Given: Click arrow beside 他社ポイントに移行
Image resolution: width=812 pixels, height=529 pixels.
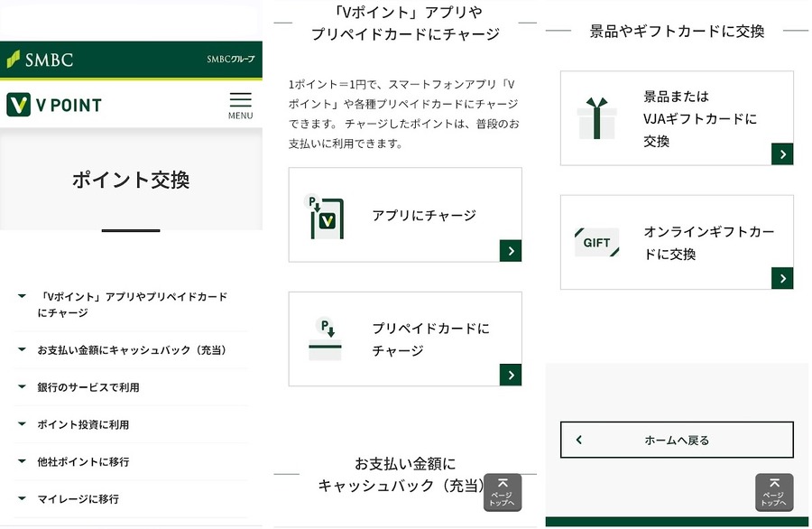Looking at the screenshot, I should coord(22,461).
